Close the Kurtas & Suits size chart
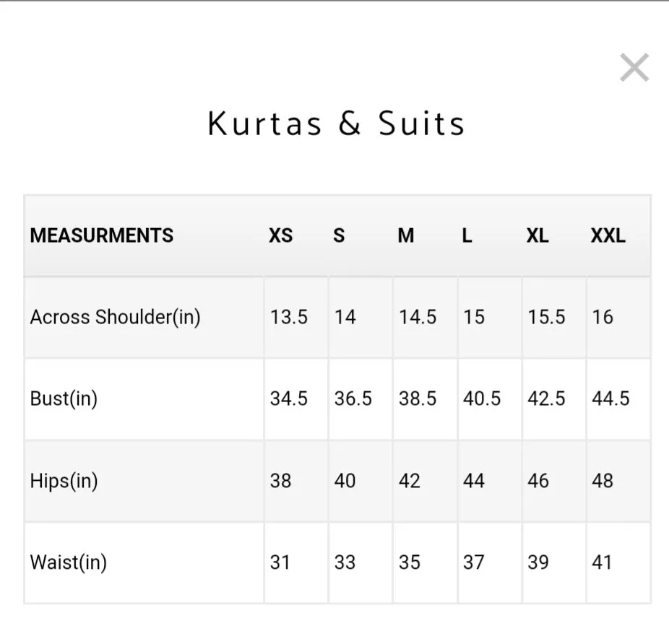Image resolution: width=669 pixels, height=644 pixels. tap(634, 67)
